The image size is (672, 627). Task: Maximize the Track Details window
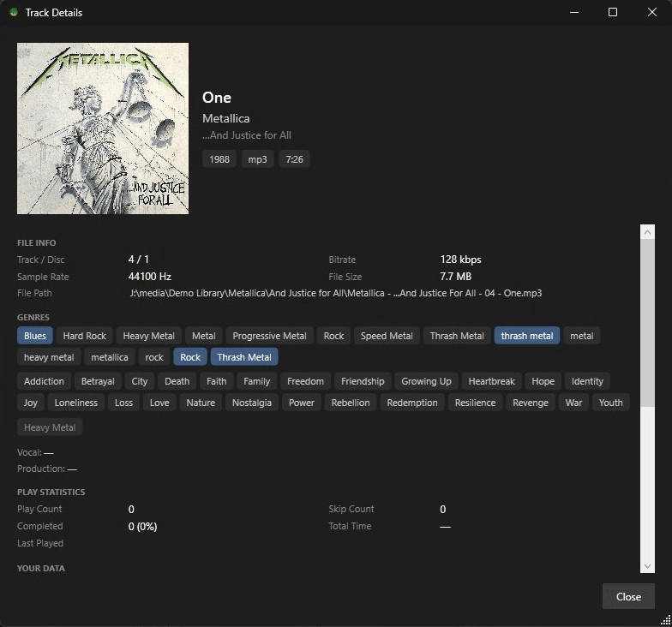coord(613,12)
